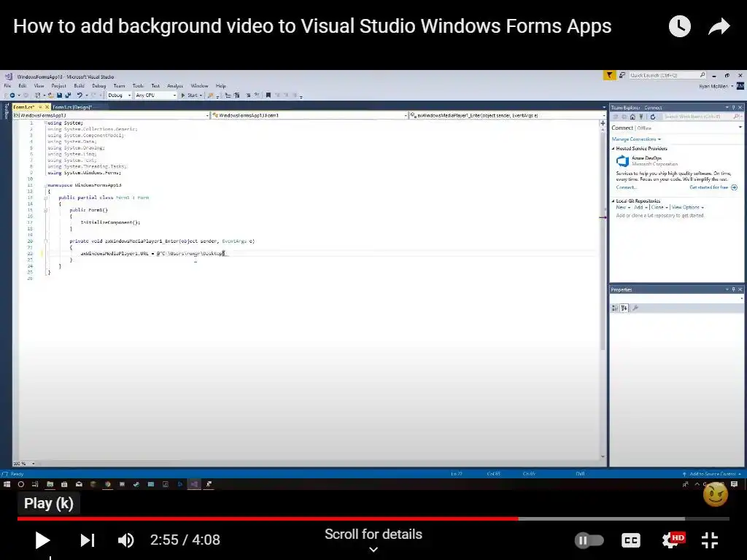Image resolution: width=747 pixels, height=560 pixels.
Task: Click Team Explorer Manage Connections plug icon
Action: [x=641, y=117]
